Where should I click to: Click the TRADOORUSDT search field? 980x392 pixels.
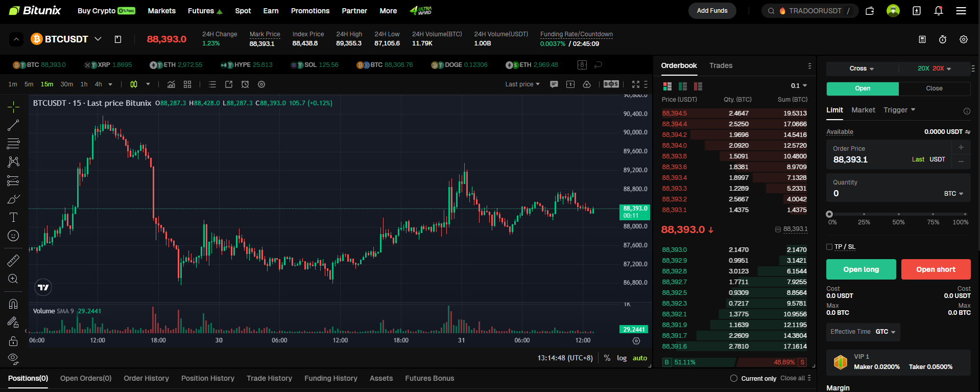coord(809,11)
